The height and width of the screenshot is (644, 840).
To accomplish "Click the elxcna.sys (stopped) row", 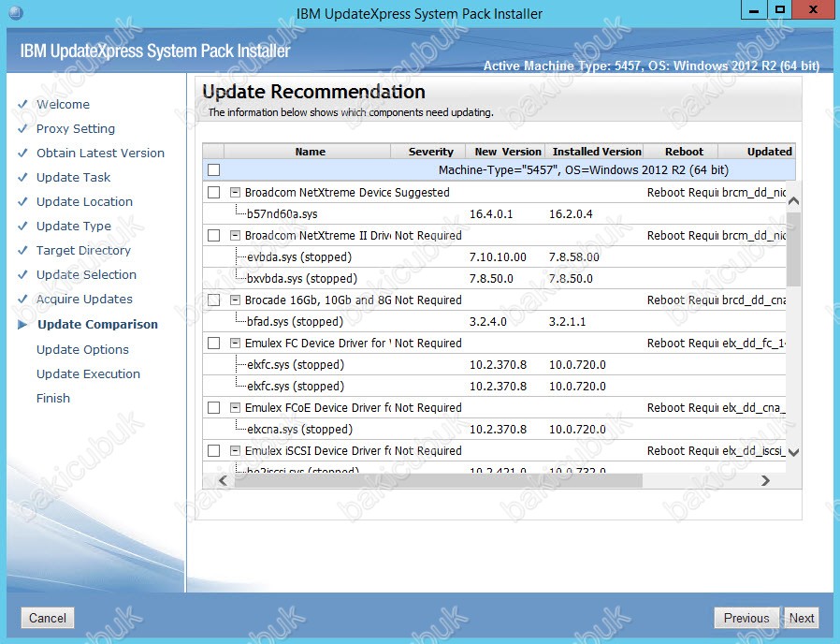I will coord(494,429).
